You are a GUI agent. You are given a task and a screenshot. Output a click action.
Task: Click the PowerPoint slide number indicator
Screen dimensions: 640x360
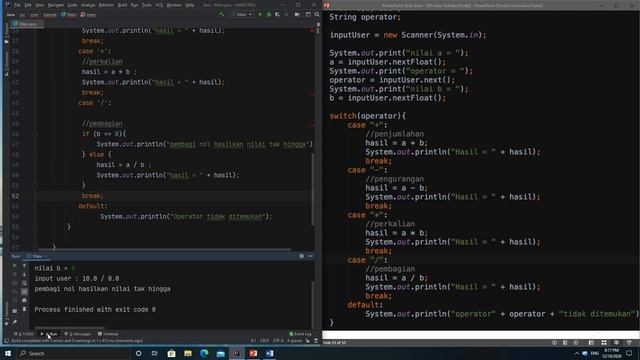tap(335, 342)
